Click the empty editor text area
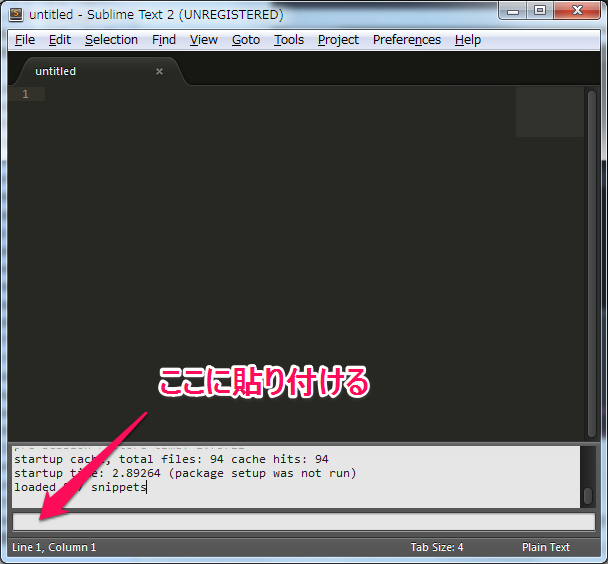The height and width of the screenshot is (564, 608). pyautogui.click(x=279, y=264)
